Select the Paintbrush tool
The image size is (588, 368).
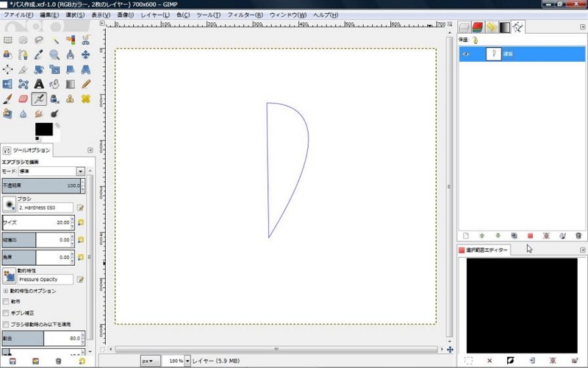click(7, 99)
